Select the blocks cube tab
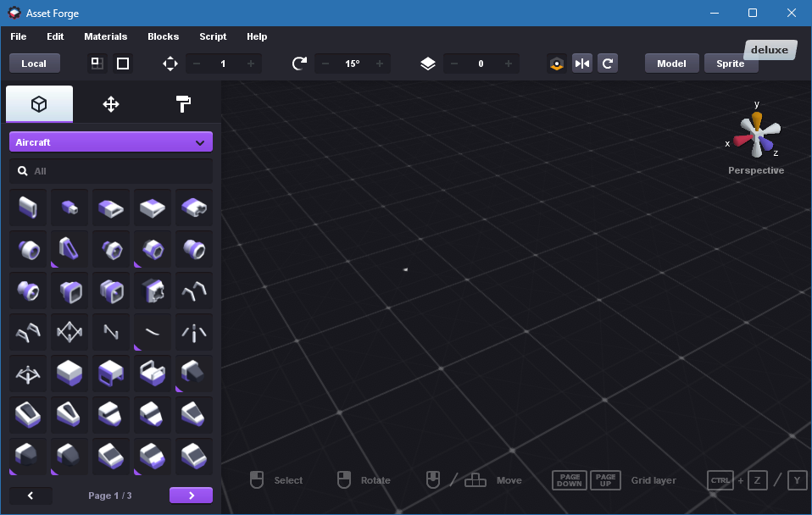The image size is (812, 515). point(39,104)
